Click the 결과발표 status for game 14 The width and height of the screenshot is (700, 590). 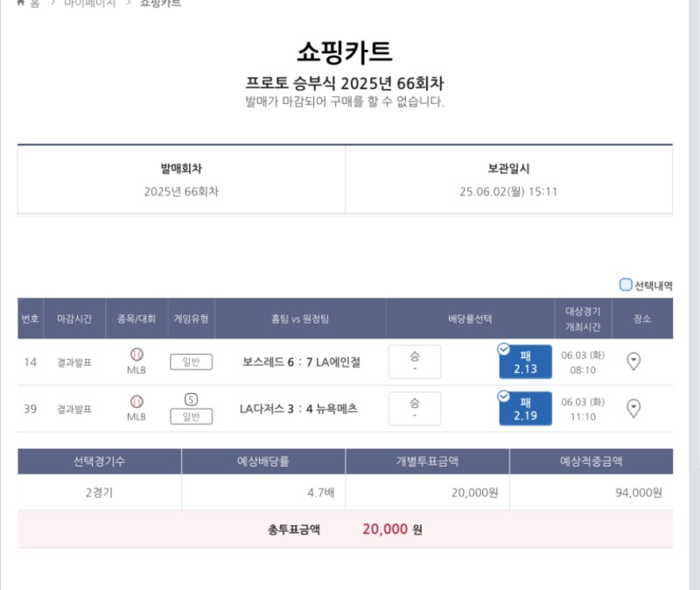[x=74, y=362]
